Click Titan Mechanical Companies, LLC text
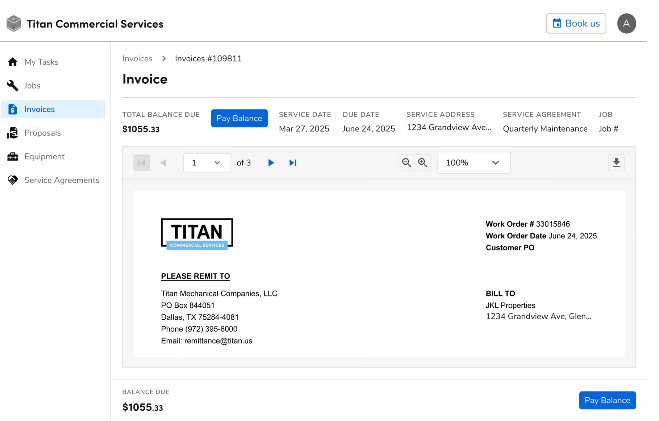The width and height of the screenshot is (659, 421). tap(219, 293)
